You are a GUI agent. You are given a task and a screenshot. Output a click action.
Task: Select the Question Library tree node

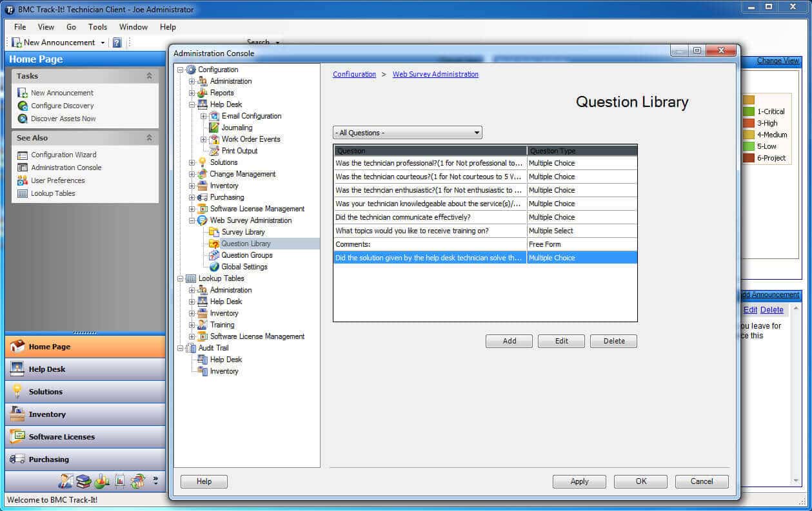pos(246,244)
